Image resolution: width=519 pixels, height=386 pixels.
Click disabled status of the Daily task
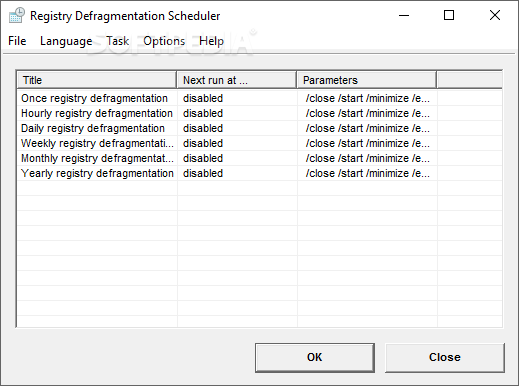coord(203,128)
